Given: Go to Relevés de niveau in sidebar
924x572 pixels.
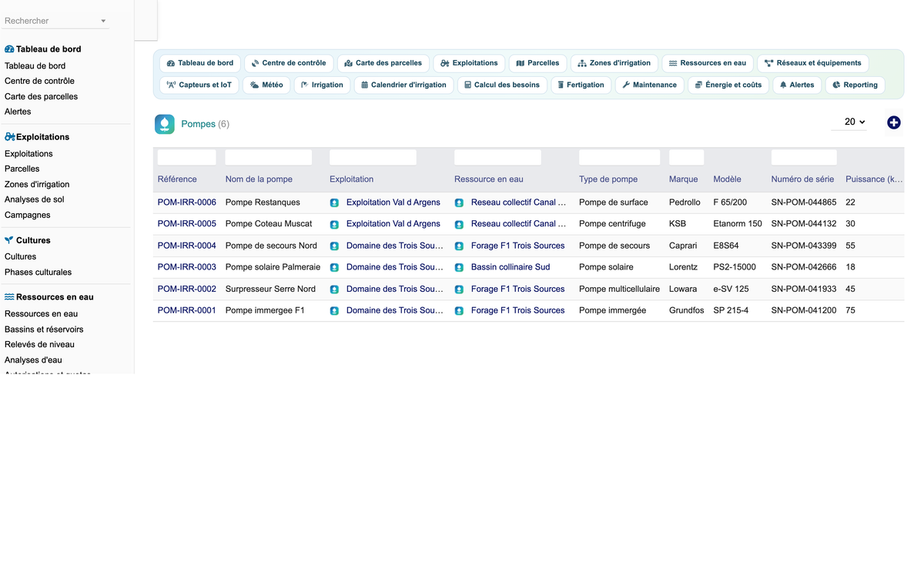Looking at the screenshot, I should click(39, 345).
